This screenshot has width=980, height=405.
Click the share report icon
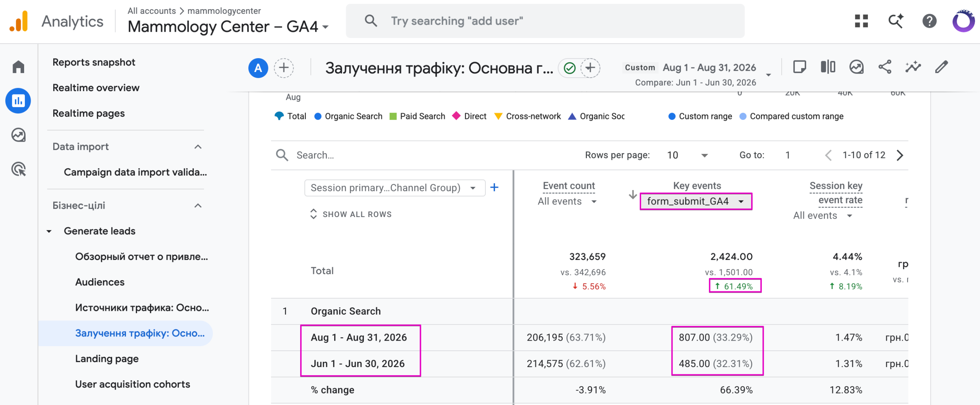(885, 67)
